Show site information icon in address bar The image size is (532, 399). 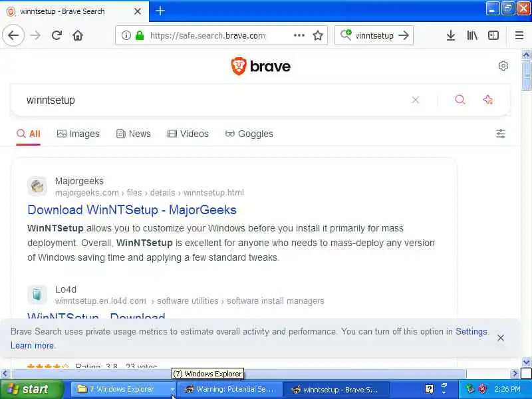[x=126, y=35]
